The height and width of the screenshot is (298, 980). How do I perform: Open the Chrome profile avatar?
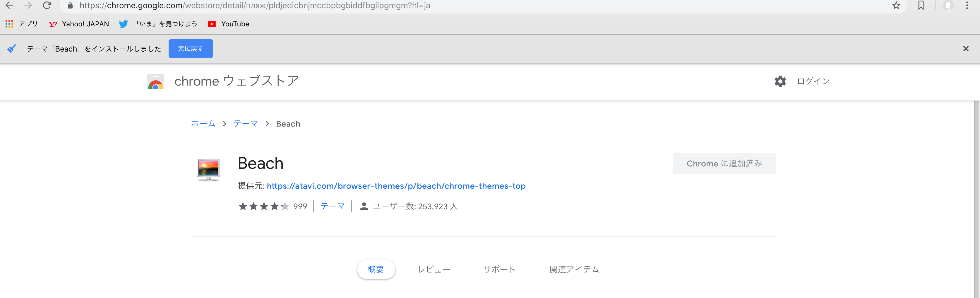948,5
